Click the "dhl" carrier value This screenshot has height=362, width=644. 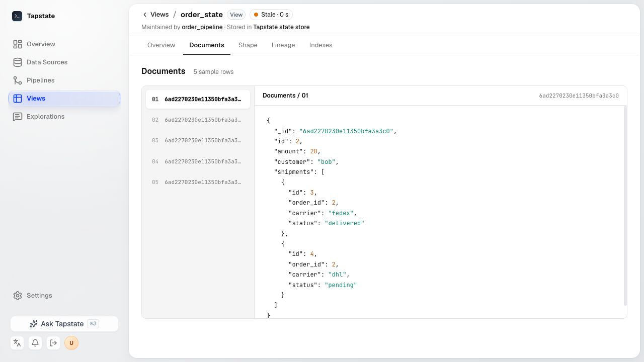(x=337, y=275)
